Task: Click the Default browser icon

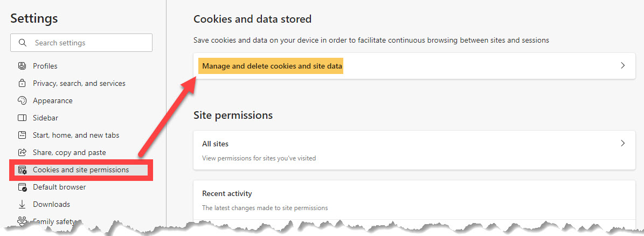Action: (x=22, y=187)
